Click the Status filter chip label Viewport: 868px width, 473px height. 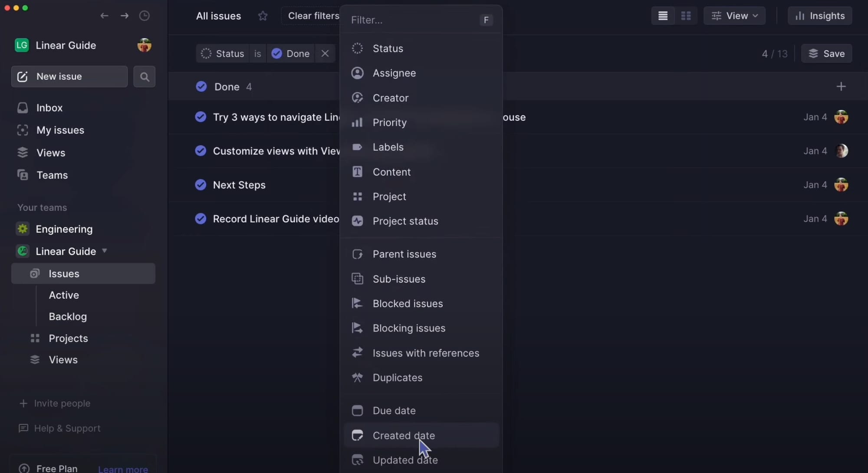[x=223, y=53]
